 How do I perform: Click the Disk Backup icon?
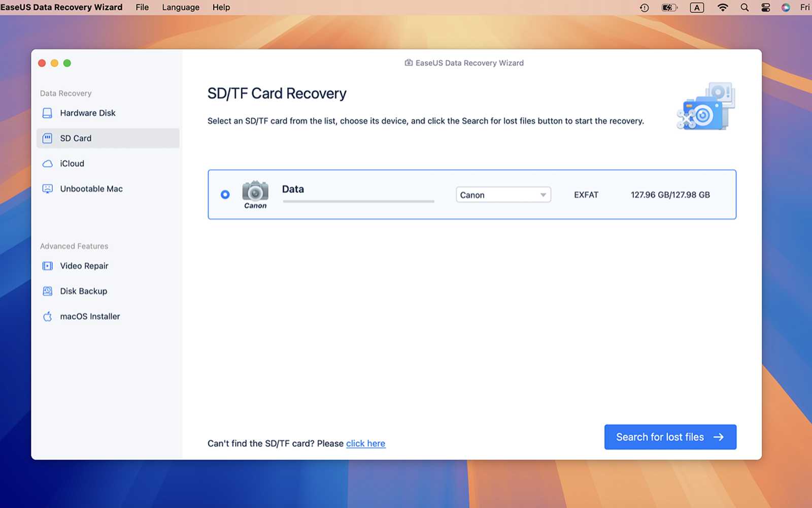47,291
